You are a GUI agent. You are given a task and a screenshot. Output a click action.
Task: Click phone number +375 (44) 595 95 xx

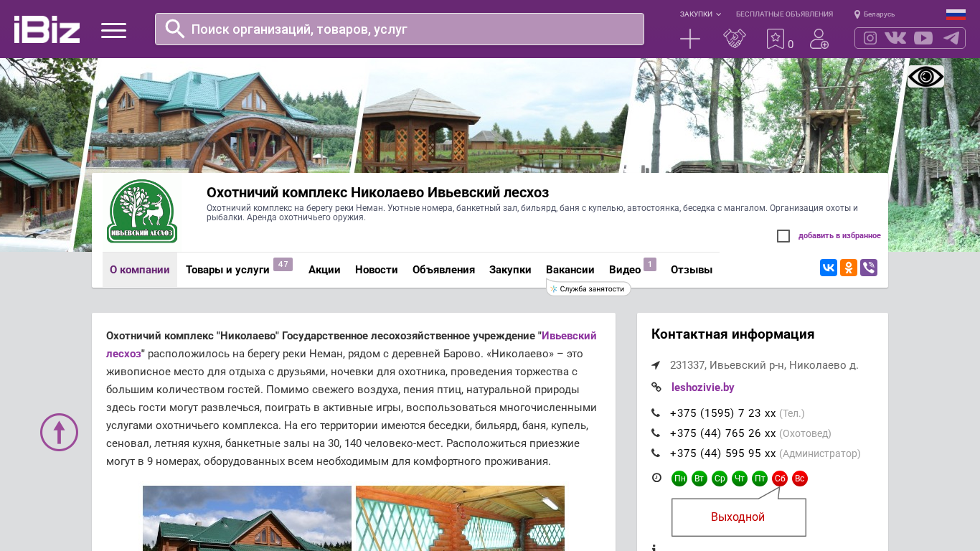point(723,453)
